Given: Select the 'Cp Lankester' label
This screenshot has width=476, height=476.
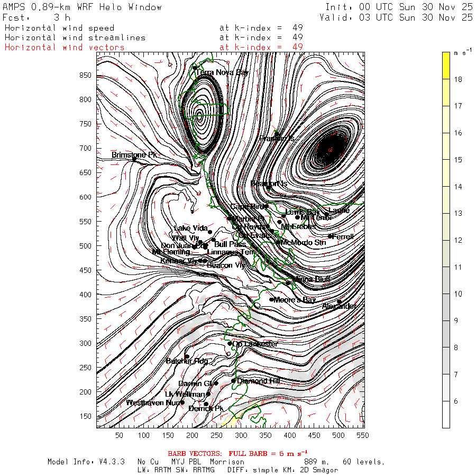Looking at the screenshot, I should tap(255, 344).
